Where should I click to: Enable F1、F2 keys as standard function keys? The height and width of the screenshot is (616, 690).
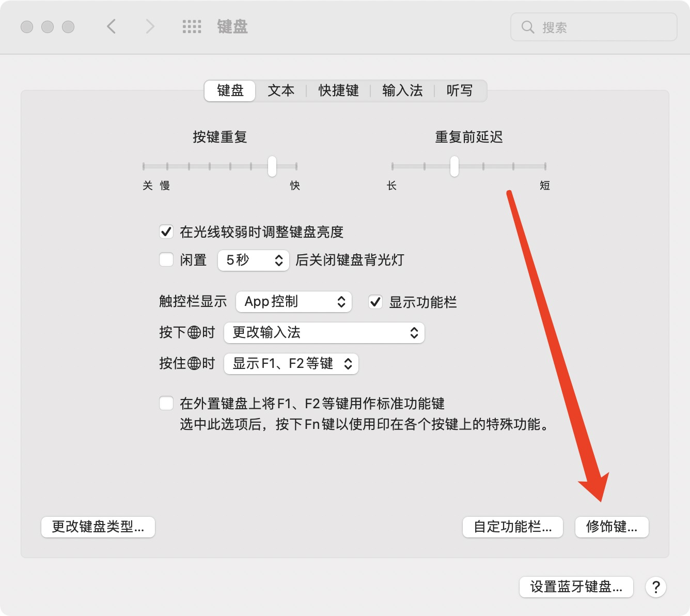166,404
